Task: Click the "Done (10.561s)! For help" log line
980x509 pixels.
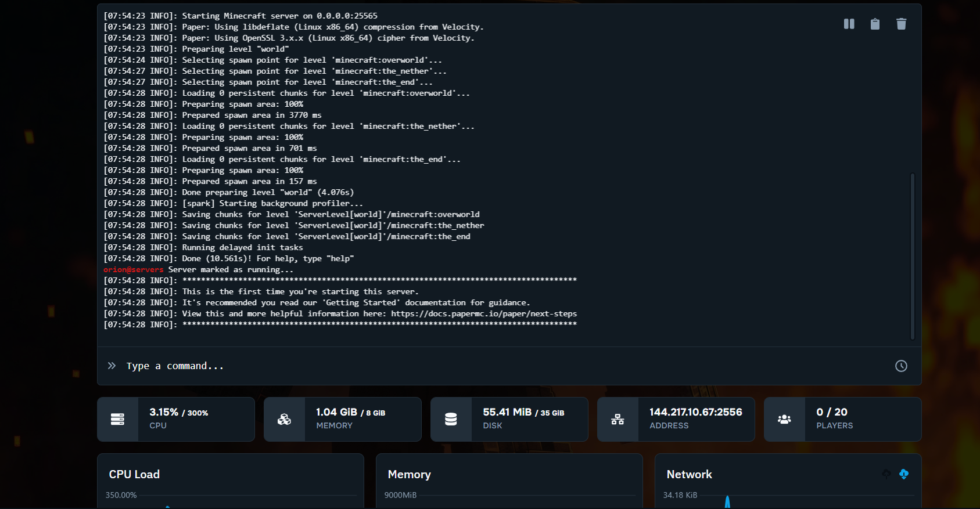Action: tap(228, 259)
